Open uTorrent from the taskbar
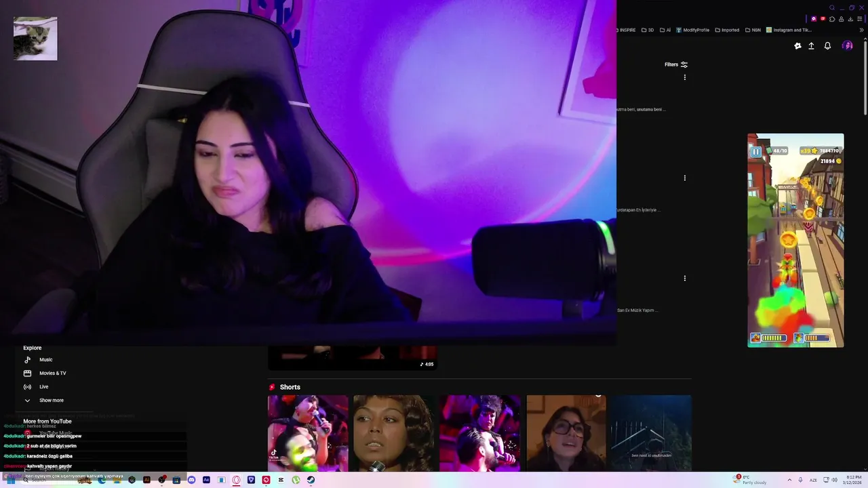This screenshot has width=868, height=488. (x=296, y=480)
